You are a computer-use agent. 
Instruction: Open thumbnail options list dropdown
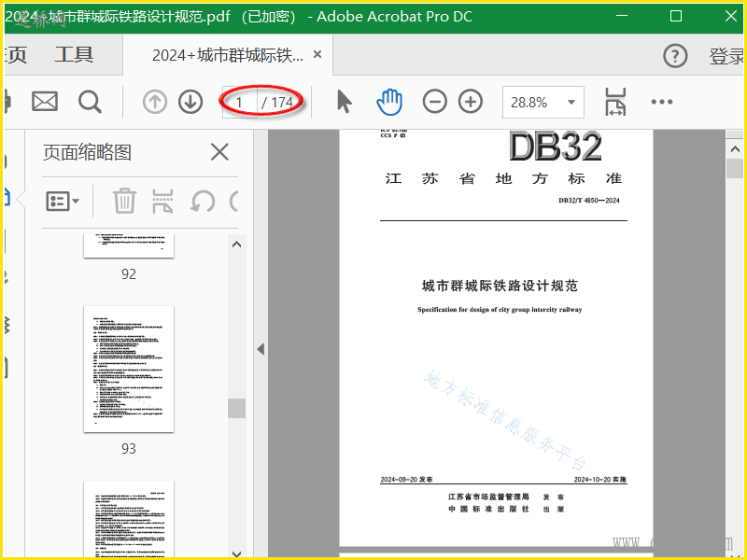pyautogui.click(x=63, y=201)
